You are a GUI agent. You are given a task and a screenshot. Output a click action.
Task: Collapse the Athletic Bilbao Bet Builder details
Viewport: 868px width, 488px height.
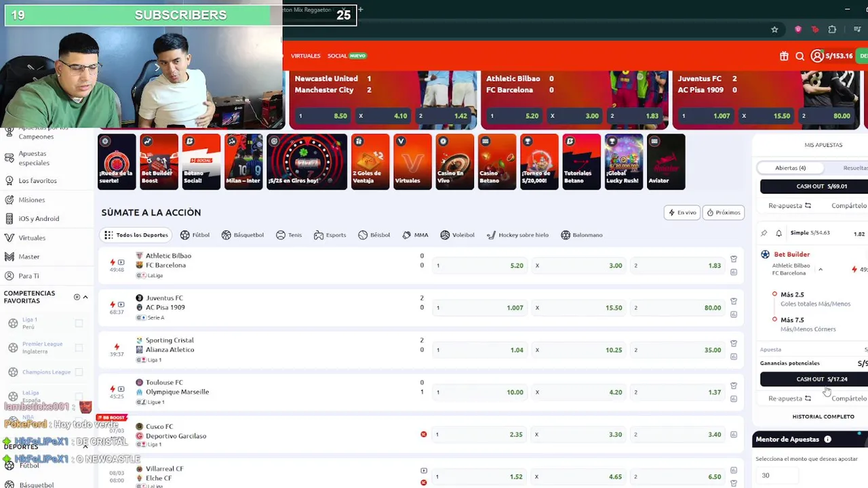click(821, 269)
